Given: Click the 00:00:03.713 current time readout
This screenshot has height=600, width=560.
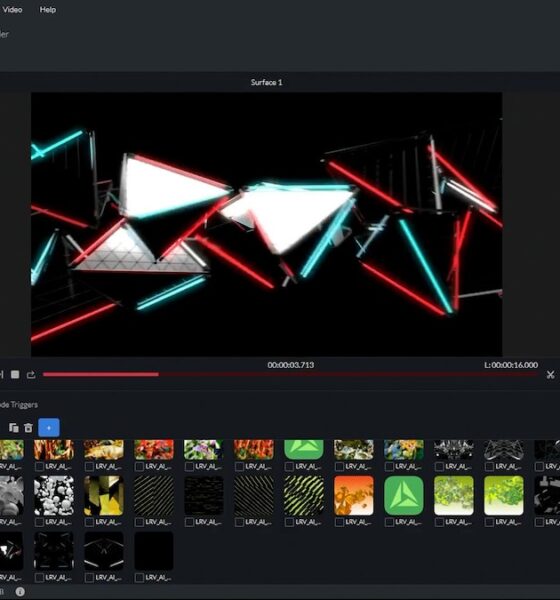Looking at the screenshot, I should pyautogui.click(x=291, y=365).
